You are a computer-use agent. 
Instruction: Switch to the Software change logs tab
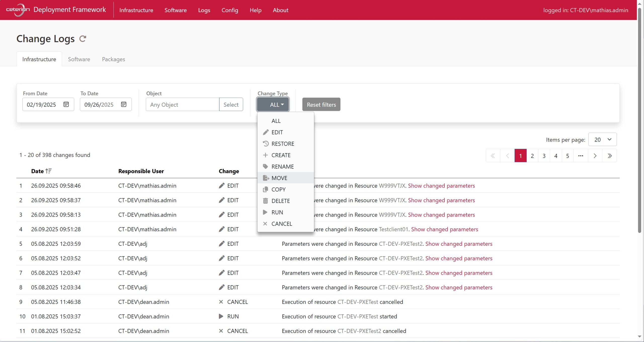79,59
